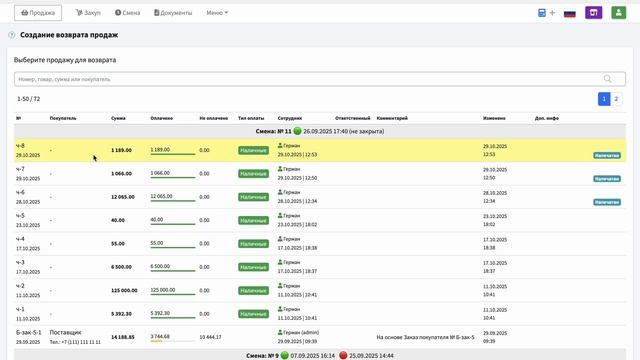
Task: Click the calculator icon in the top bar
Action: [542, 13]
